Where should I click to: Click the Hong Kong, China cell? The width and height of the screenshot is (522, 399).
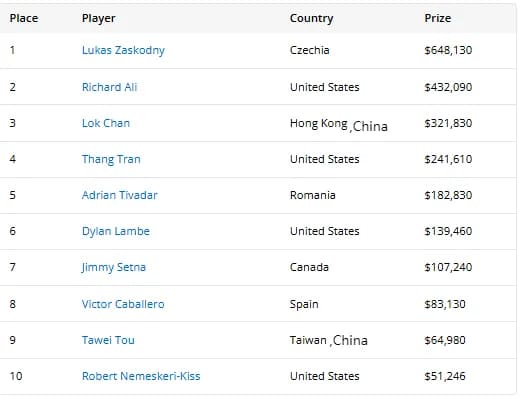339,125
